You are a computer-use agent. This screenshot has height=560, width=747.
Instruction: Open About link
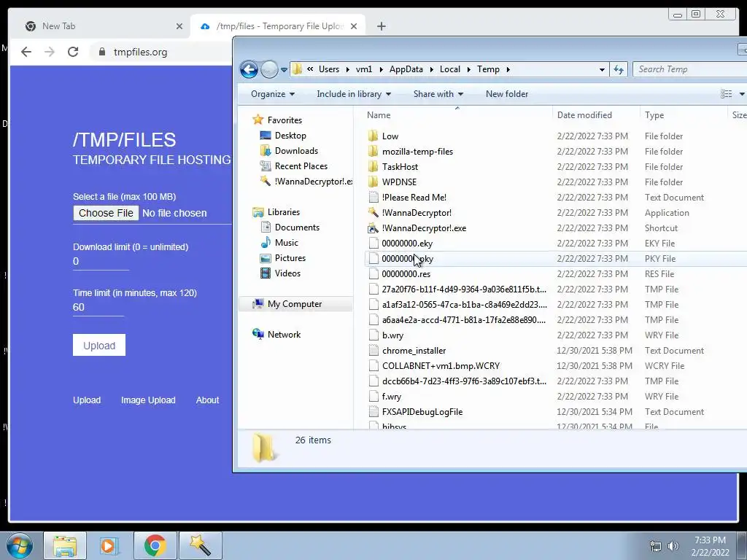point(207,400)
